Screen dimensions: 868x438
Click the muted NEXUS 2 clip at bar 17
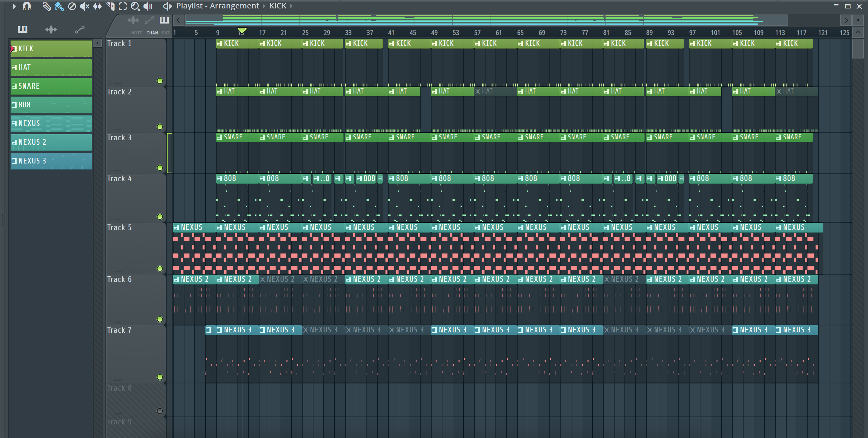pos(280,279)
